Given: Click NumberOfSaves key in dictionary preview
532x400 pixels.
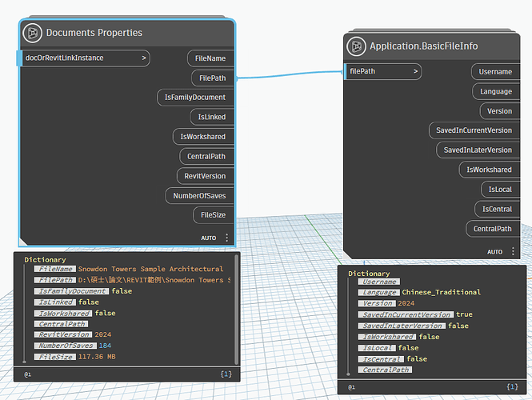Looking at the screenshot, I should pos(66,346).
